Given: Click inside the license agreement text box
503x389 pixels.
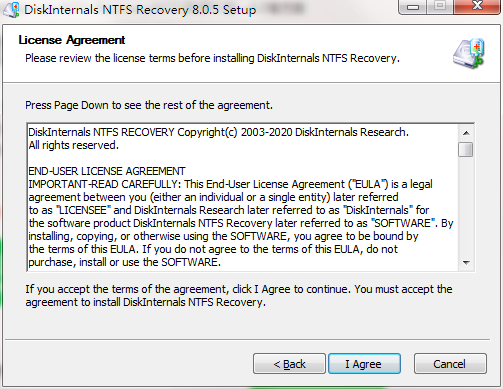Looking at the screenshot, I should (x=243, y=197).
